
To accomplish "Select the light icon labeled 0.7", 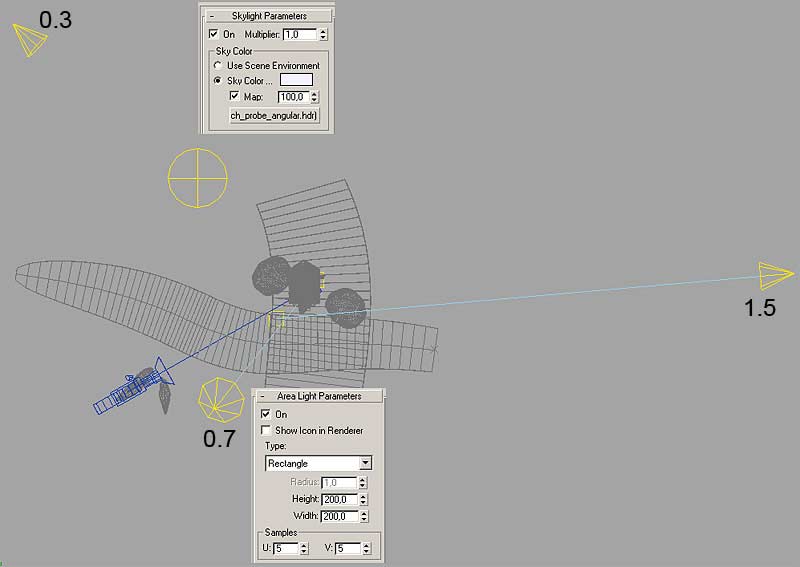I will point(221,399).
